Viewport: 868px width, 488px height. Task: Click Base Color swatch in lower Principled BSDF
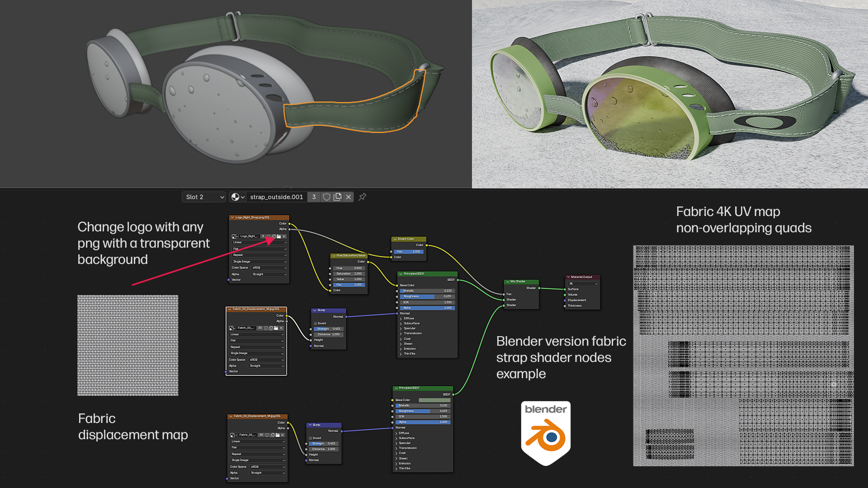click(x=434, y=400)
